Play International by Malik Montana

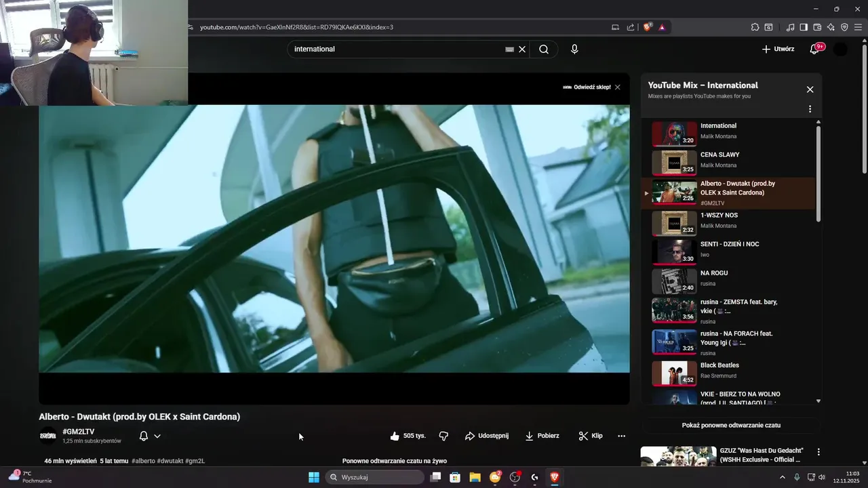[x=727, y=134]
